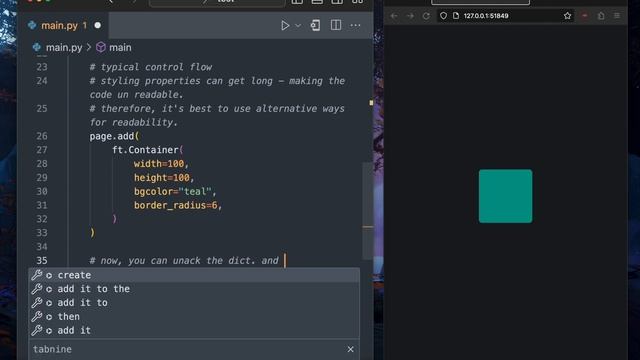
Task: Choose the 'add it to the' suggestion
Action: [x=194, y=289]
